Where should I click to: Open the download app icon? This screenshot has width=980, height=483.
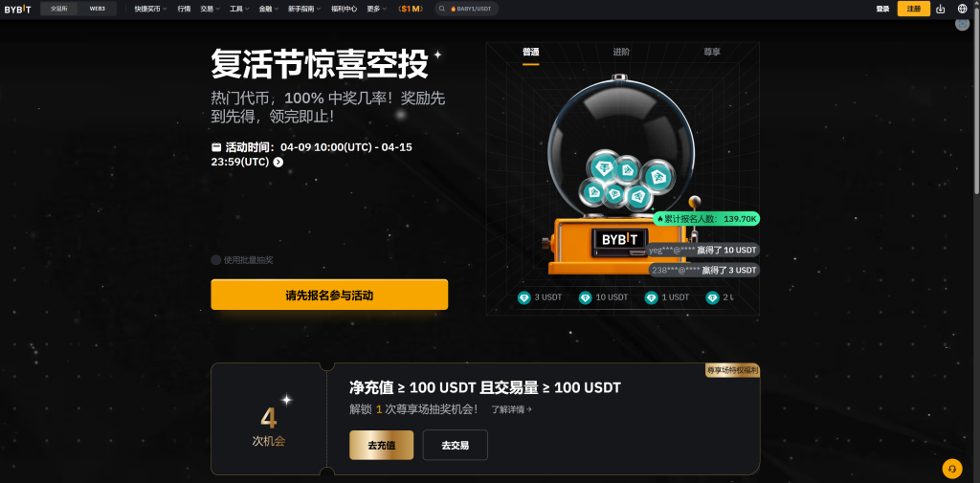pos(940,9)
